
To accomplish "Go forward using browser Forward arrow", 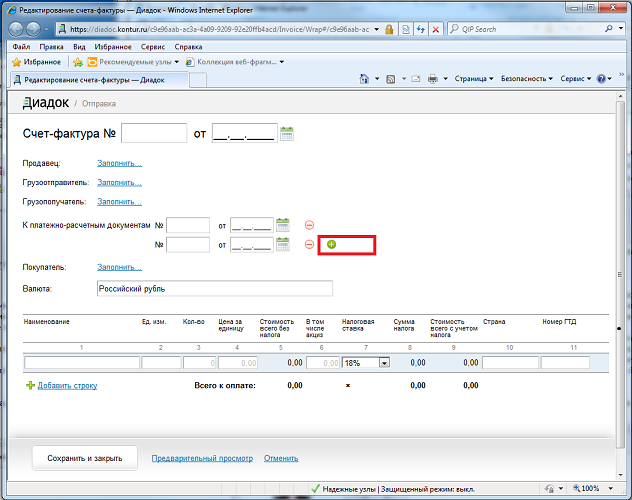I will pyautogui.click(x=33, y=29).
